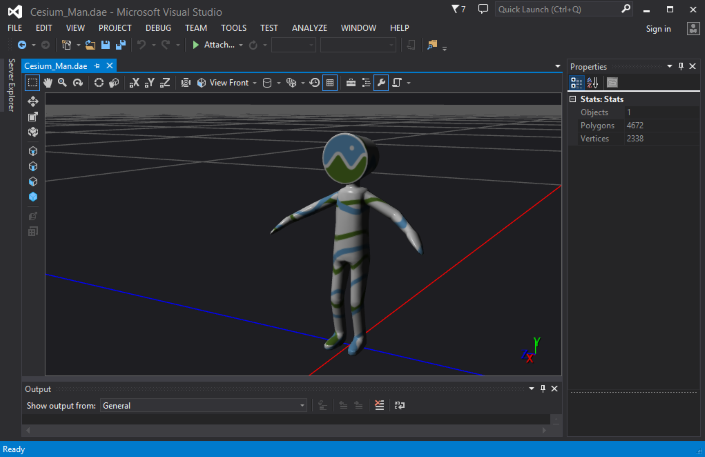This screenshot has height=457, width=705.
Task: Switch to edge selection mode
Action: 33,166
